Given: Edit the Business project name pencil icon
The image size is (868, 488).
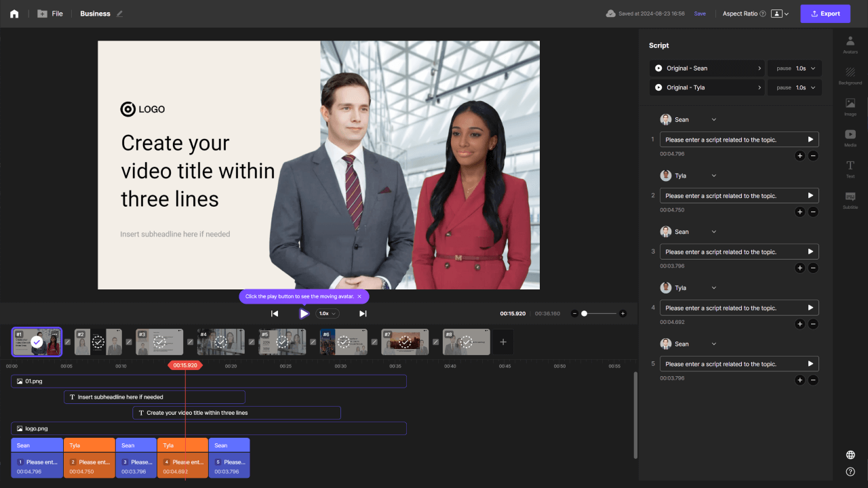Looking at the screenshot, I should pyautogui.click(x=120, y=14).
